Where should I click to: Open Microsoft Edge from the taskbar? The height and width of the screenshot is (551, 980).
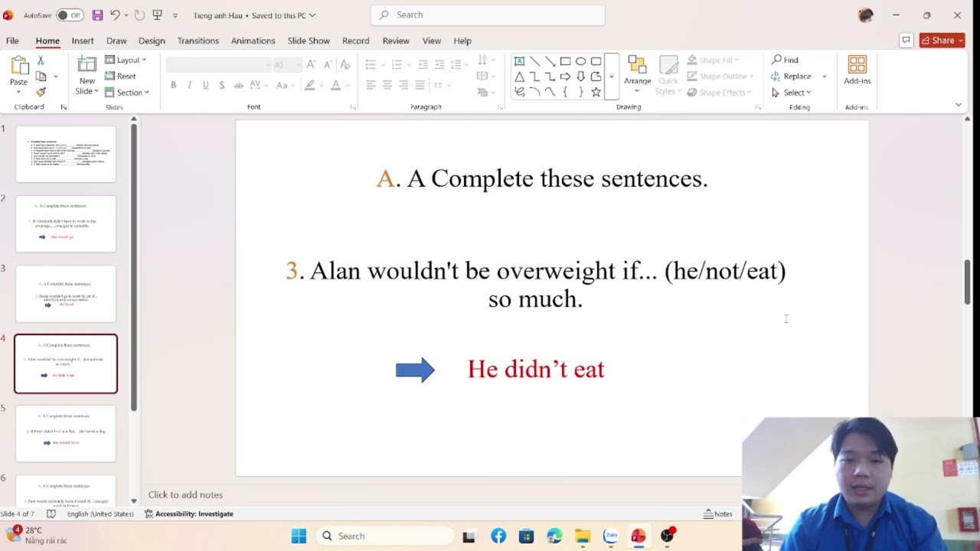554,536
